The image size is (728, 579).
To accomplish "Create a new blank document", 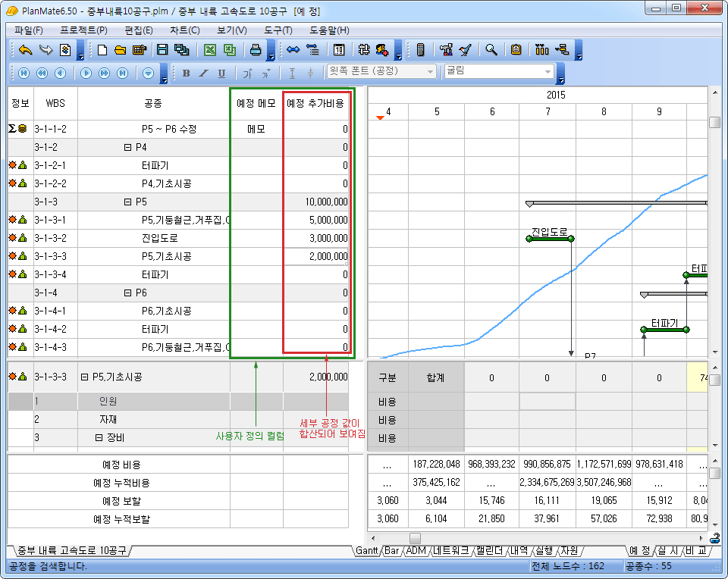I will click(102, 50).
